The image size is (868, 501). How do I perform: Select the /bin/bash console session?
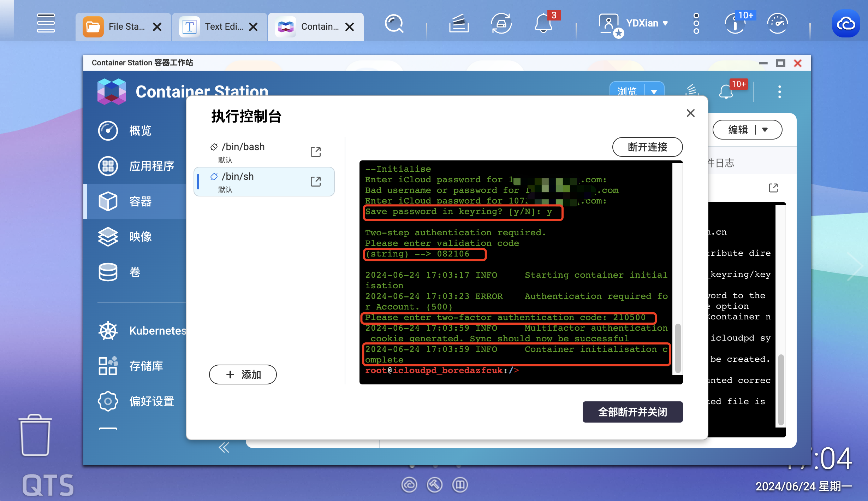pyautogui.click(x=264, y=152)
